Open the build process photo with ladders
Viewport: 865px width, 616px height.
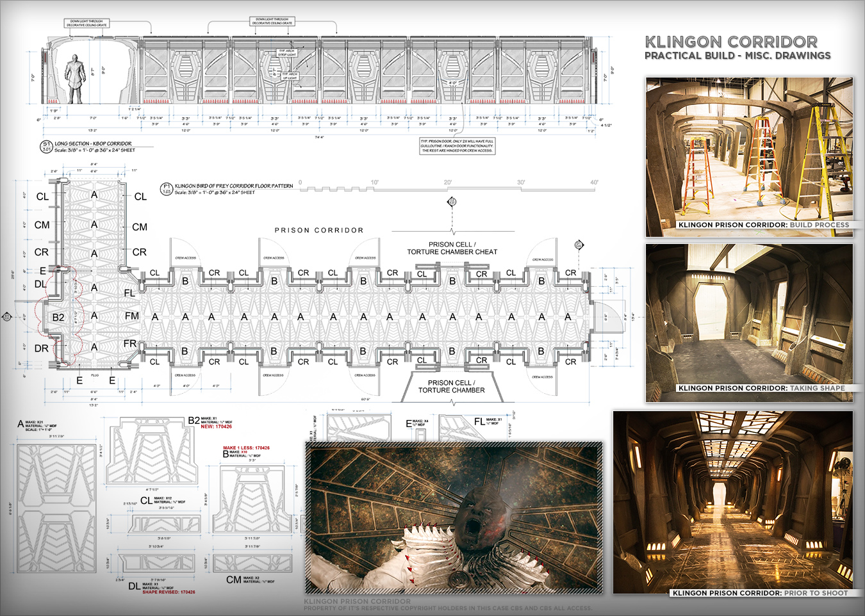749,157
